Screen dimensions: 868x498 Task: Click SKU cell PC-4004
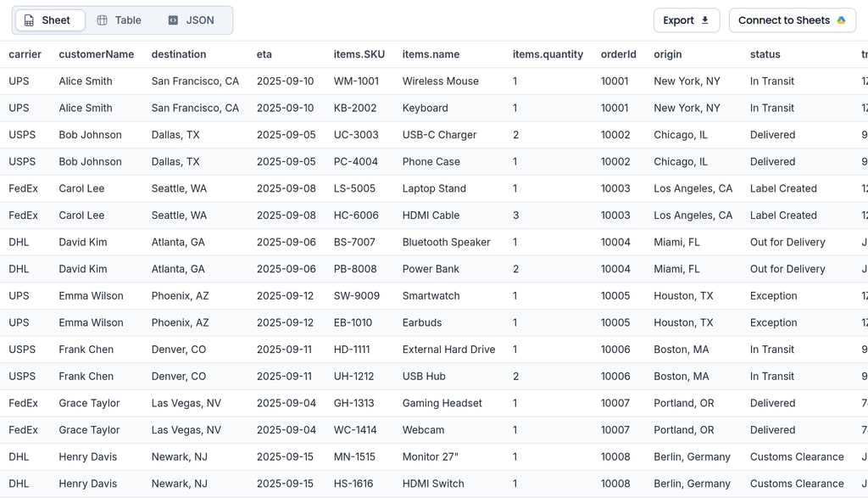tap(356, 162)
